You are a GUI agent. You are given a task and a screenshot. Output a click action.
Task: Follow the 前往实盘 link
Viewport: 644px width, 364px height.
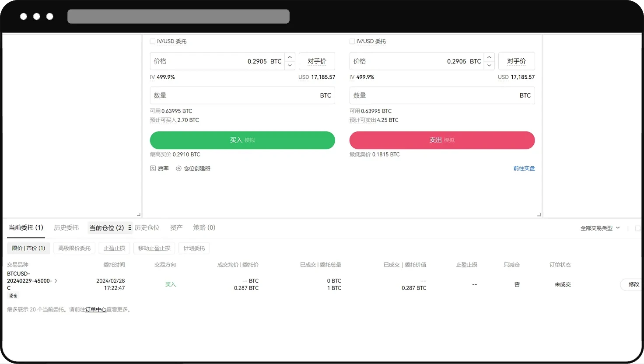click(524, 168)
